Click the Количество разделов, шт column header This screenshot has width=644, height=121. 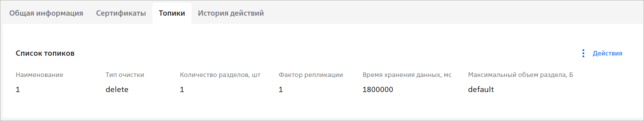click(x=220, y=75)
